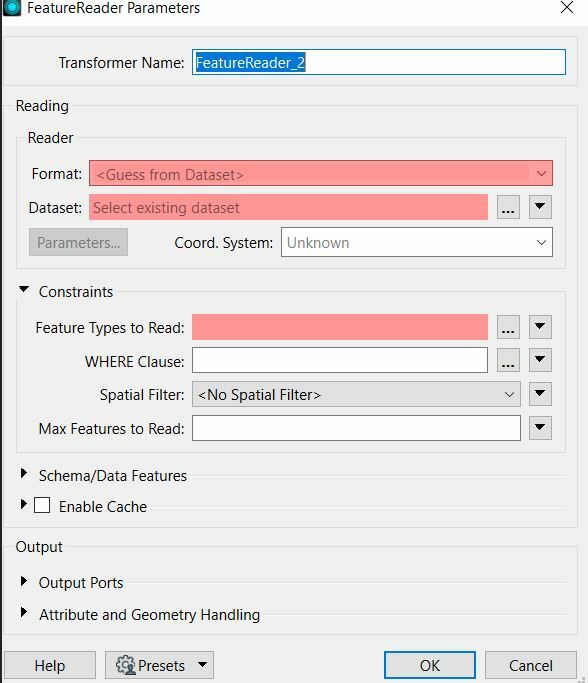Viewport: 588px width, 683px height.
Task: Open the Dataset field arrow menu
Action: tap(540, 207)
